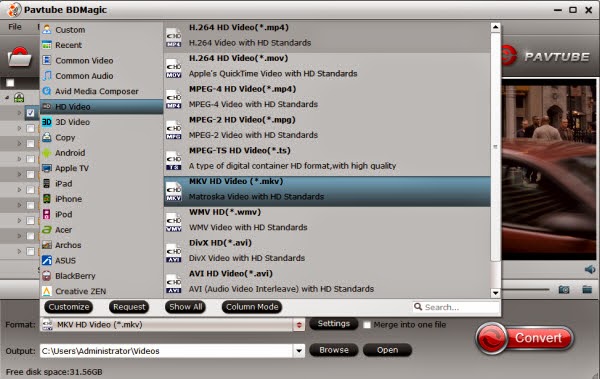
Task: Select the HD Video category
Action: 101,106
